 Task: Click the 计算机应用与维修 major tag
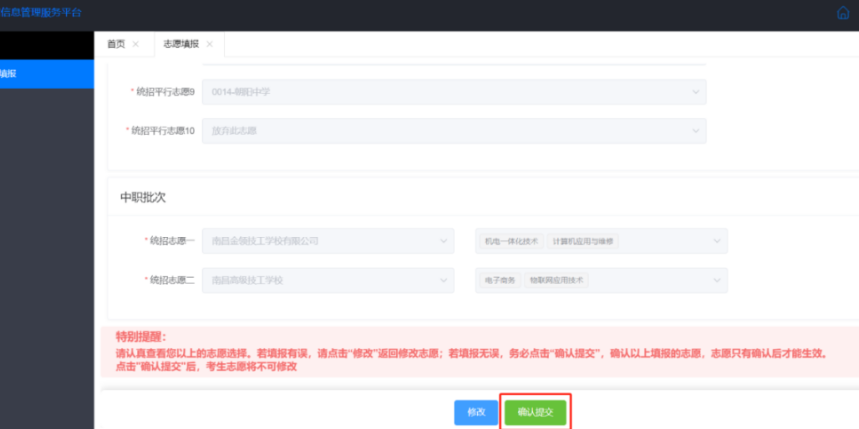582,241
